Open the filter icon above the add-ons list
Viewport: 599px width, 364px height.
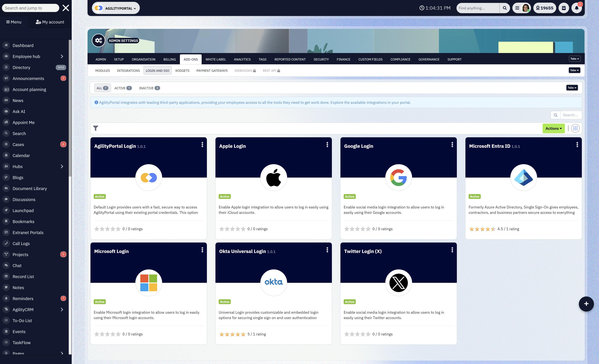tap(96, 128)
